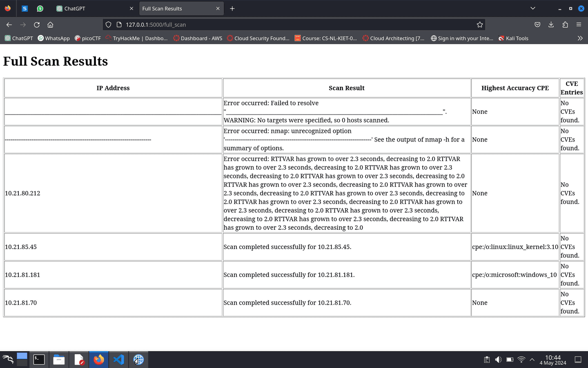Open the Firefox application menu
This screenshot has height=368, width=588.
click(x=579, y=25)
